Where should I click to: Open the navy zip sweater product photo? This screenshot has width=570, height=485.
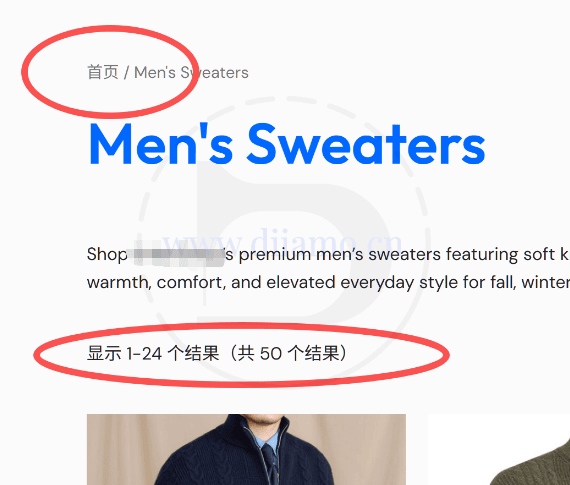click(x=246, y=449)
